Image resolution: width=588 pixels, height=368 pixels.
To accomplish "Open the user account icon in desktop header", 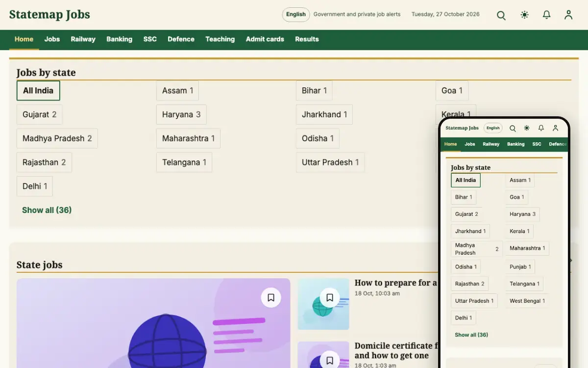I will click(568, 15).
